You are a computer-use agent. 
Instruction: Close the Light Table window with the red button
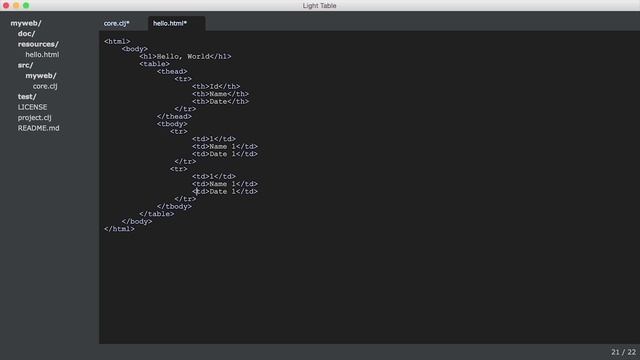click(6, 5)
